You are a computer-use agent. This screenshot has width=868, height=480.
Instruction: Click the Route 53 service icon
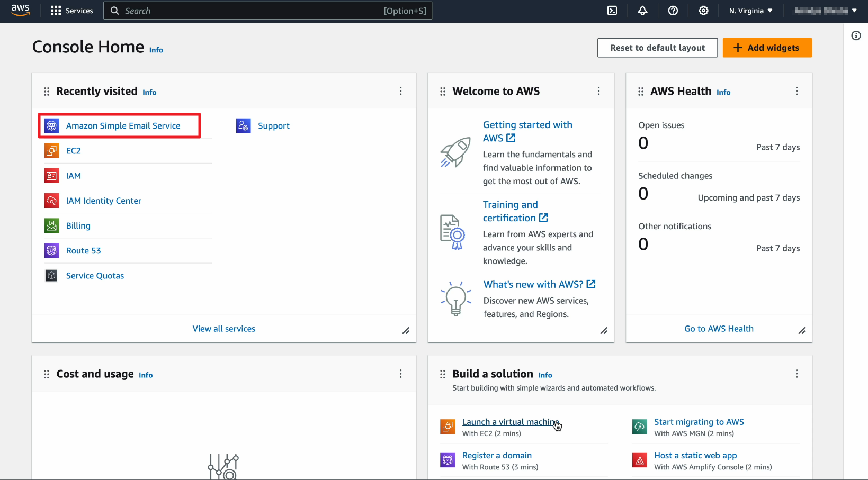click(51, 251)
